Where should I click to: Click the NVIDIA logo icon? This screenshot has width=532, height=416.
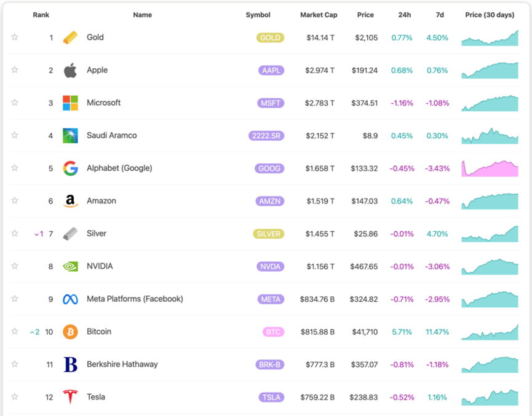tap(71, 266)
